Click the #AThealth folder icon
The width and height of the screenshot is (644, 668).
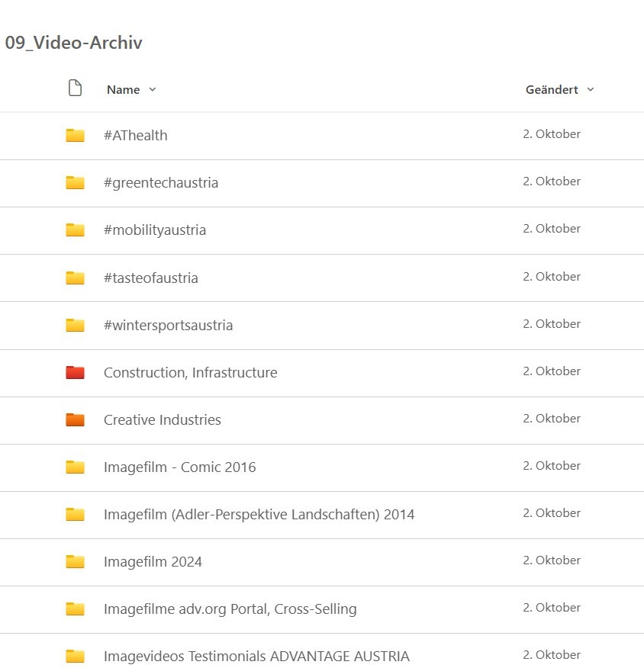75,136
